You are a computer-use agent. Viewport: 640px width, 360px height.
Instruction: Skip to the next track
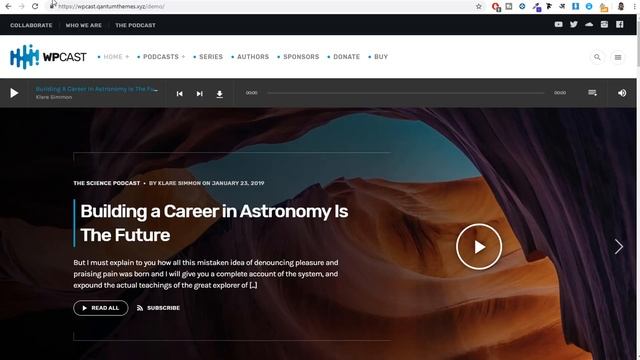coord(200,93)
